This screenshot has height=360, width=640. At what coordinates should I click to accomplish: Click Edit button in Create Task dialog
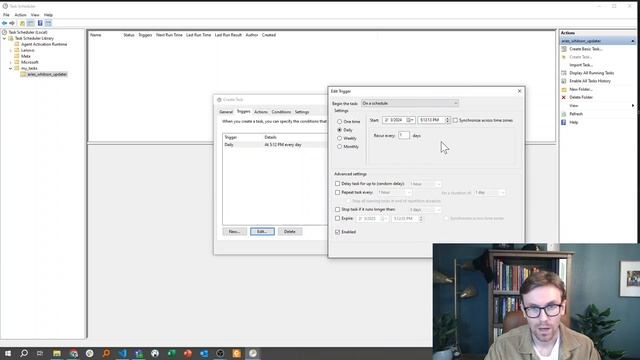point(262,232)
